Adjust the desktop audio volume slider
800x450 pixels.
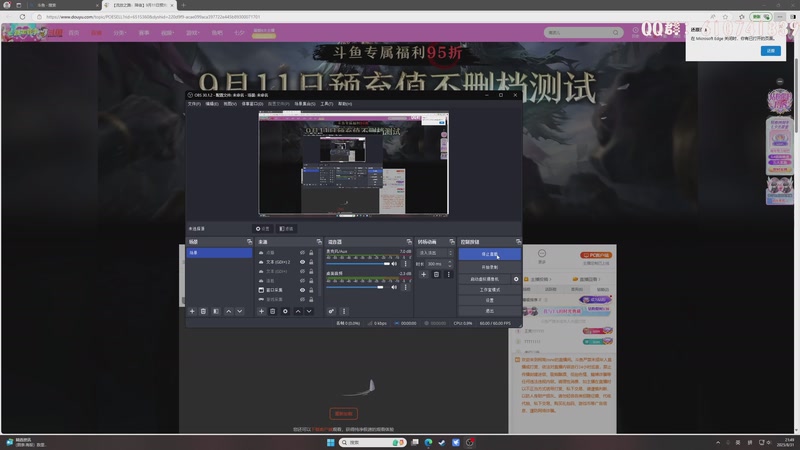pyautogui.click(x=356, y=287)
